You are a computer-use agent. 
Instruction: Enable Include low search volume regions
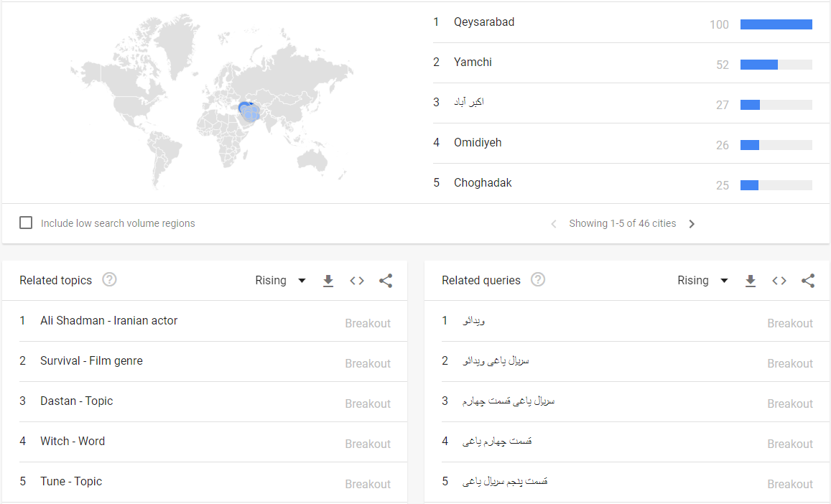[x=26, y=223]
